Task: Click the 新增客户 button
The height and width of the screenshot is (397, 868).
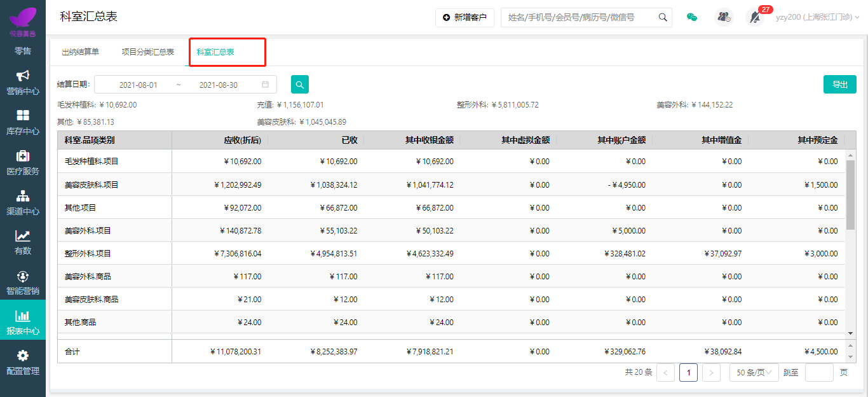Action: [x=465, y=17]
